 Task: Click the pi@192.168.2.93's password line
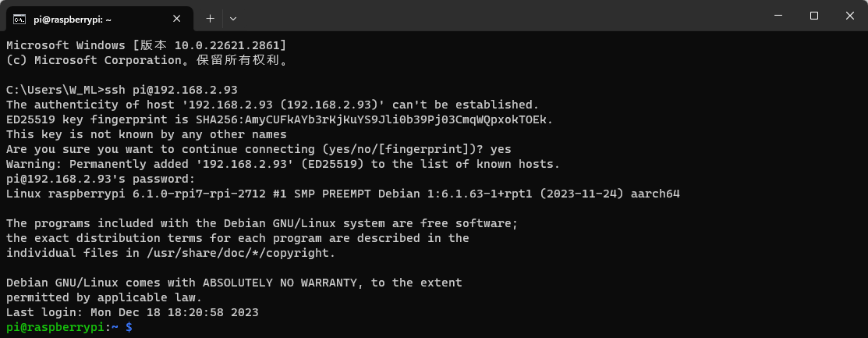tap(100, 179)
